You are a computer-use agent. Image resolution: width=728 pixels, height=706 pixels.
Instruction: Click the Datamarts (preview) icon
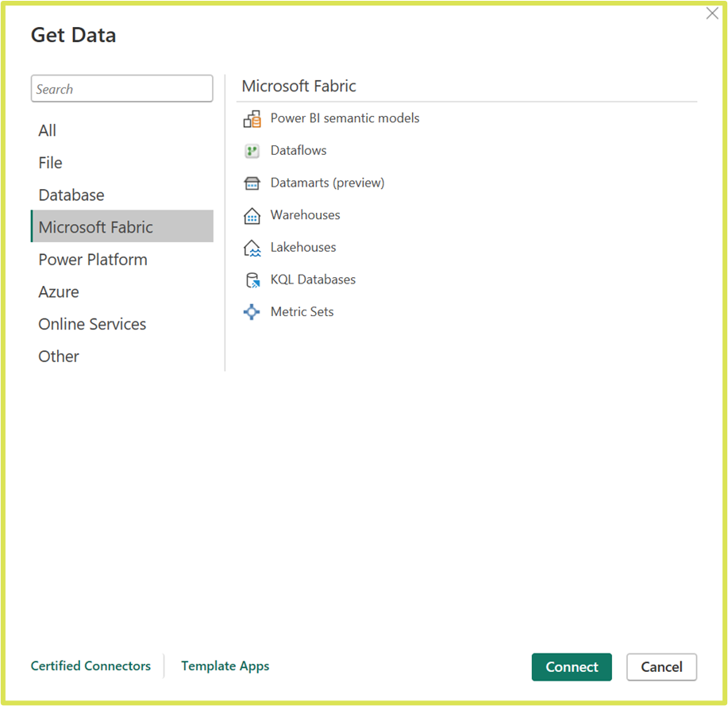click(x=252, y=183)
